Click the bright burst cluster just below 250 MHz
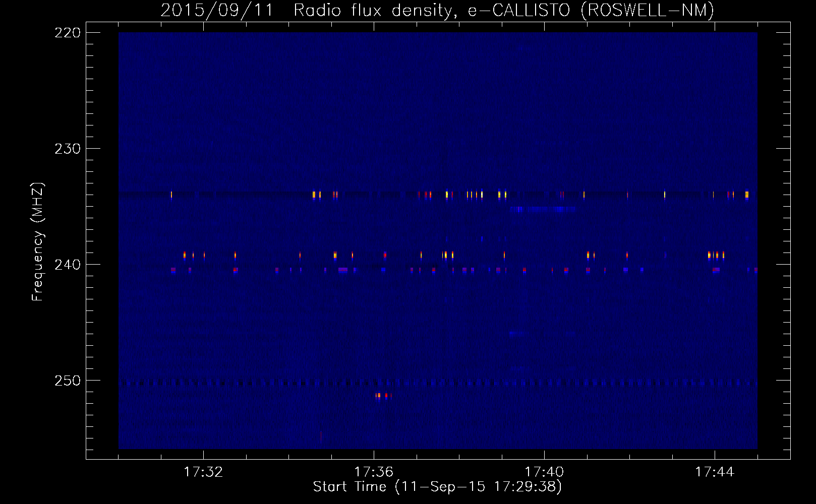The width and height of the screenshot is (816, 504). coord(383,396)
